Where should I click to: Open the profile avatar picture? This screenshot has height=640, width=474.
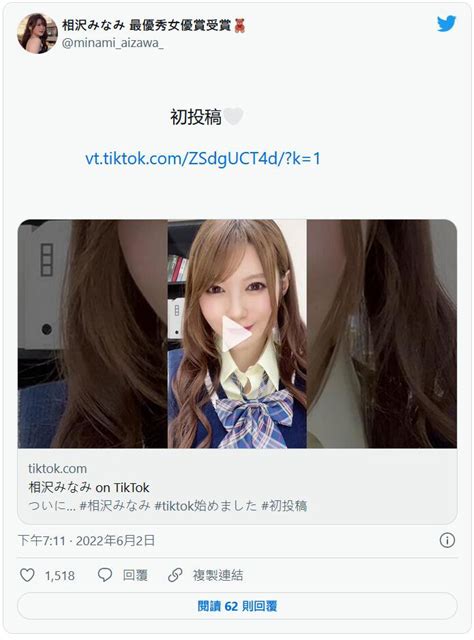(37, 33)
